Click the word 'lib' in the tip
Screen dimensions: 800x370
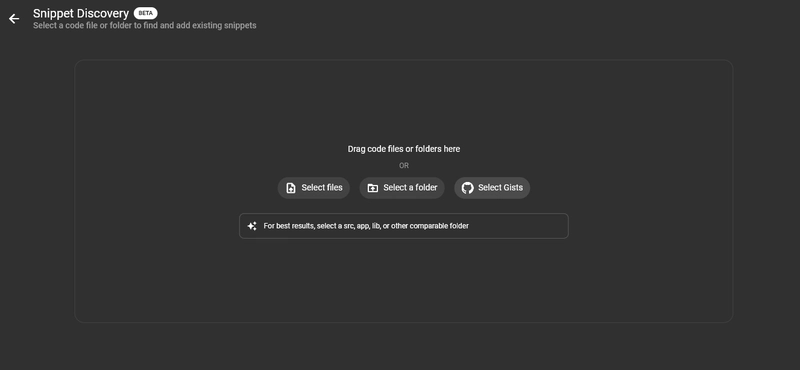(376, 226)
